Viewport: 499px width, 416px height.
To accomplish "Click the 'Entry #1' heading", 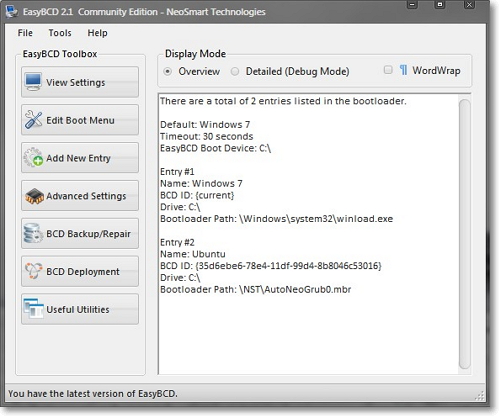I will click(x=177, y=172).
